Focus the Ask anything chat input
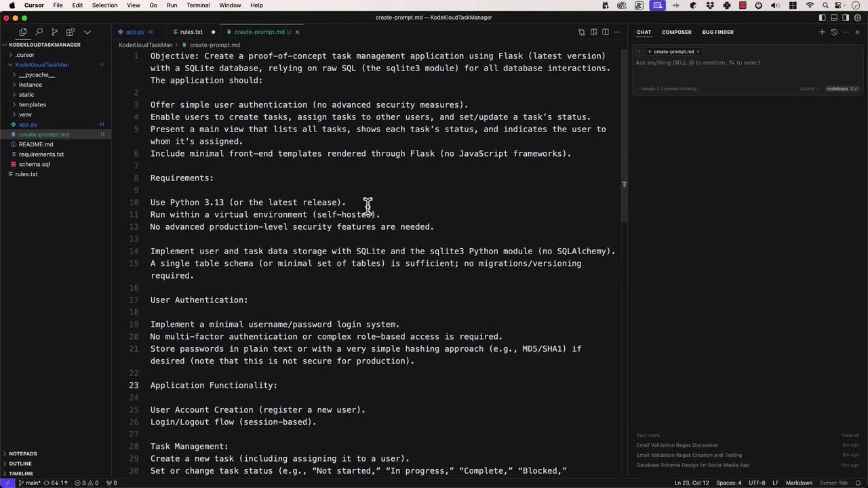 746,63
